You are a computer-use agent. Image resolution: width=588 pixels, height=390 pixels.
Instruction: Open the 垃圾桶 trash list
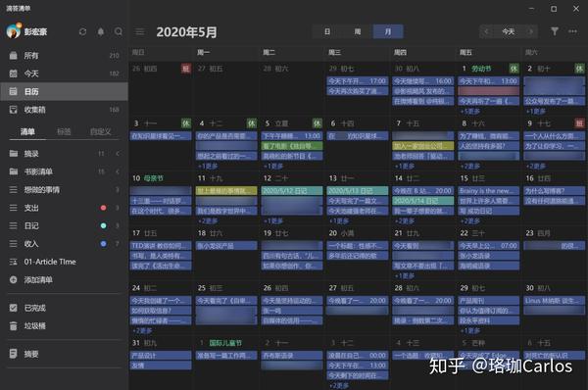point(27,326)
